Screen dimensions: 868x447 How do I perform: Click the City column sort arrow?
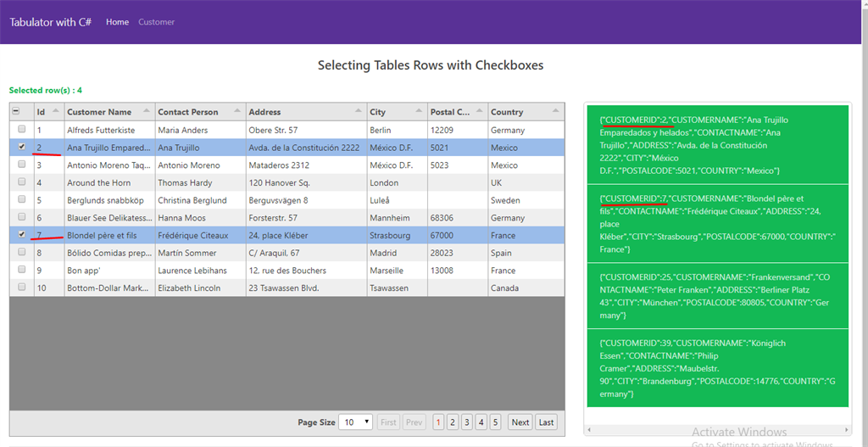419,111
